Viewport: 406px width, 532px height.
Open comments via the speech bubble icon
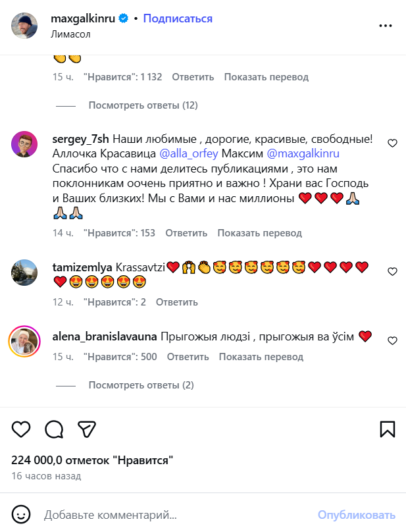point(54,429)
